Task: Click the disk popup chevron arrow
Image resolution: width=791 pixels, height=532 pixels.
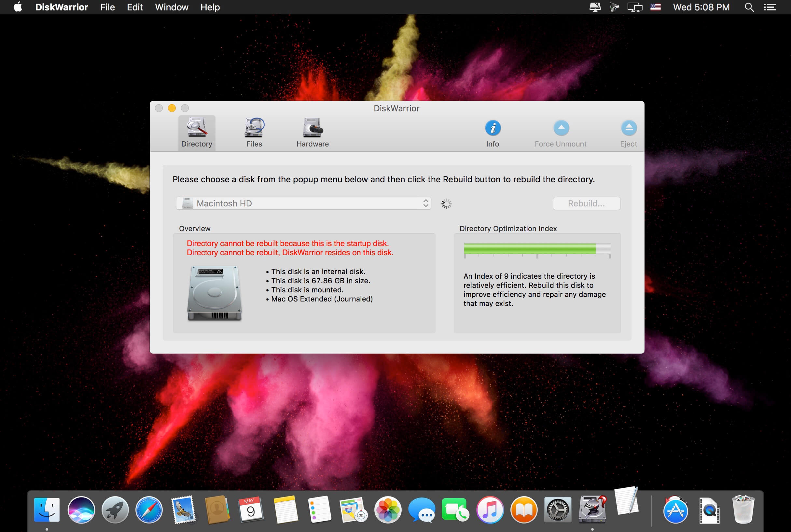Action: 426,203
